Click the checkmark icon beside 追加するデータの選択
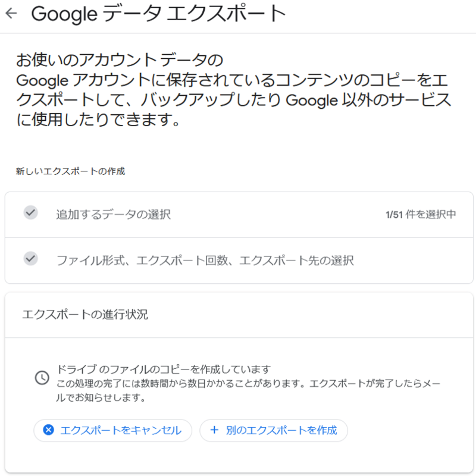476x476 pixels. pos(31,212)
